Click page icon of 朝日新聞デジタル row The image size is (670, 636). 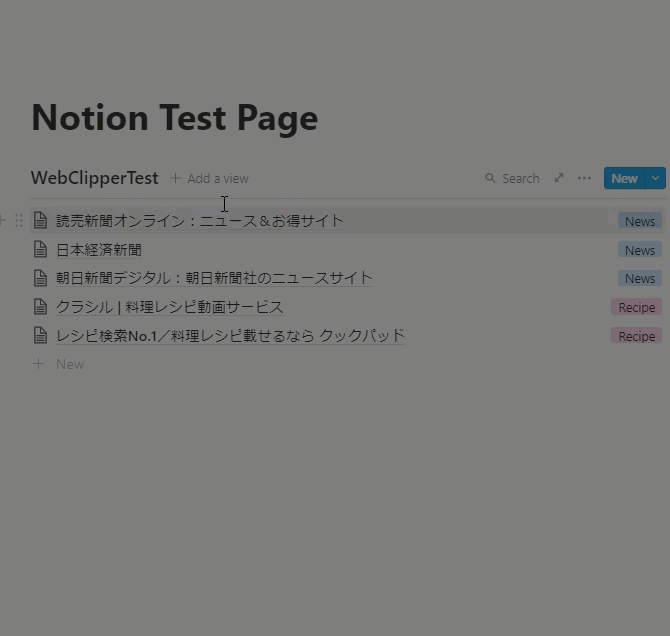pos(41,278)
